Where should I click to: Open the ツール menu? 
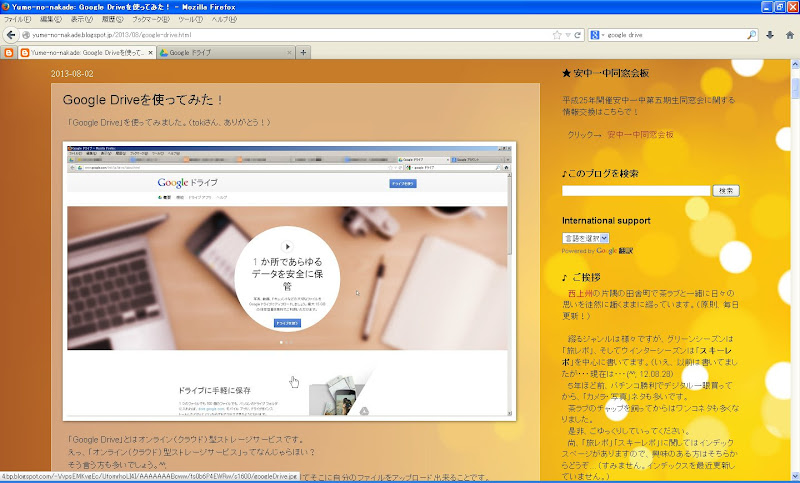click(190, 19)
